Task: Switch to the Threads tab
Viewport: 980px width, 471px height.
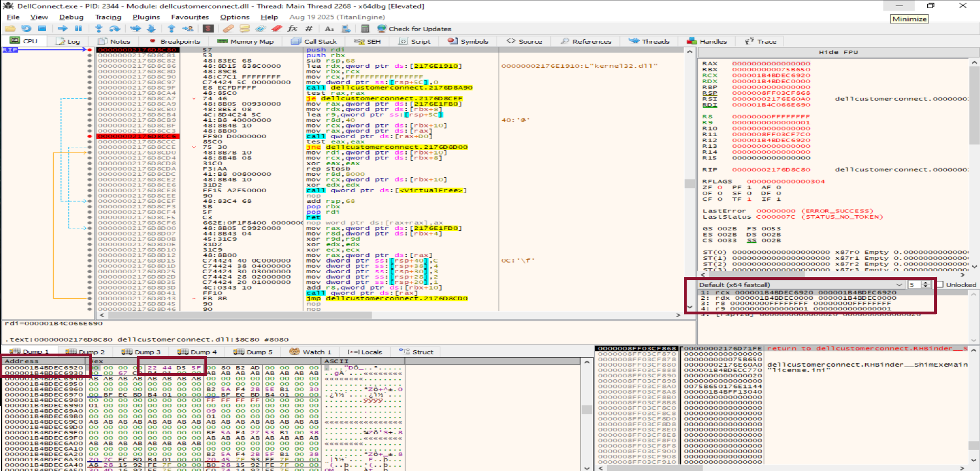Action: click(x=649, y=42)
